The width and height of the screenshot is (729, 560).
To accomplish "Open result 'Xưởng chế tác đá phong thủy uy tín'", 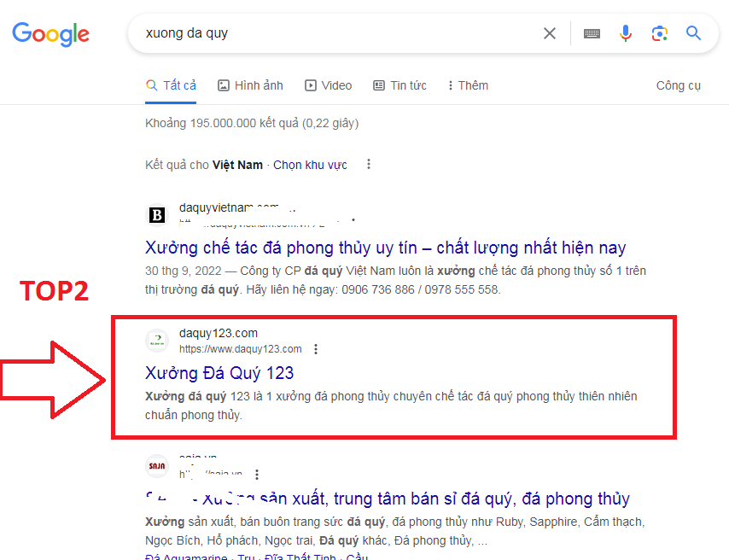I will [x=386, y=248].
